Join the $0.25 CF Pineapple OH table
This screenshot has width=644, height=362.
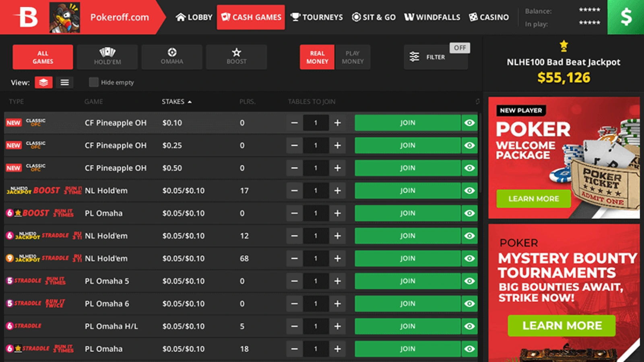(x=407, y=145)
